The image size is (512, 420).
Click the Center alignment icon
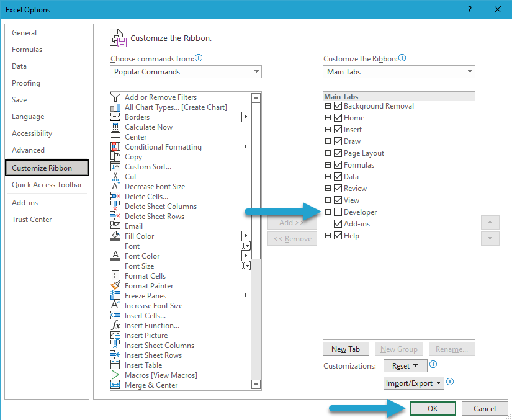coord(115,137)
